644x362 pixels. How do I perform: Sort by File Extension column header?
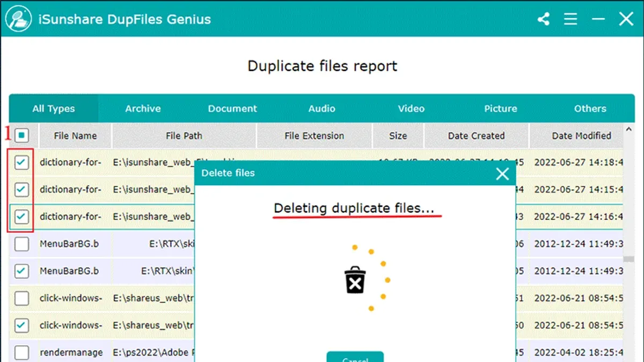314,136
